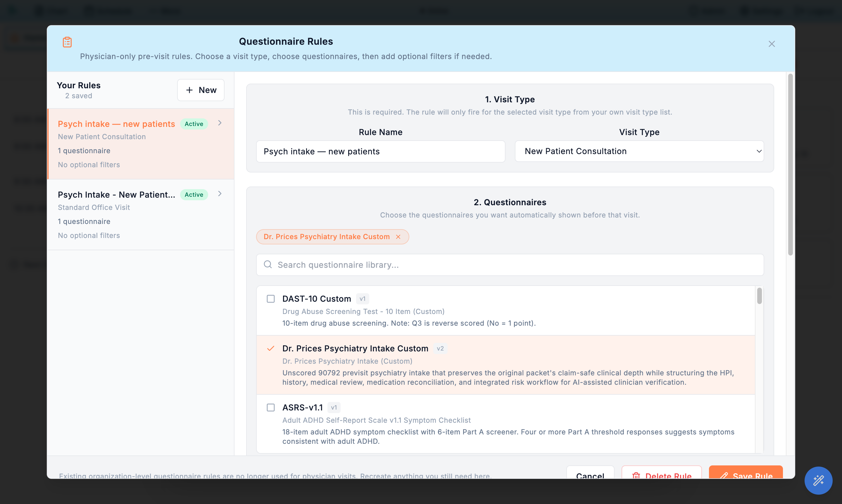Click the Dr. Prices Psychiatry Intake Custom chip
This screenshot has width=842, height=504.
pos(332,237)
